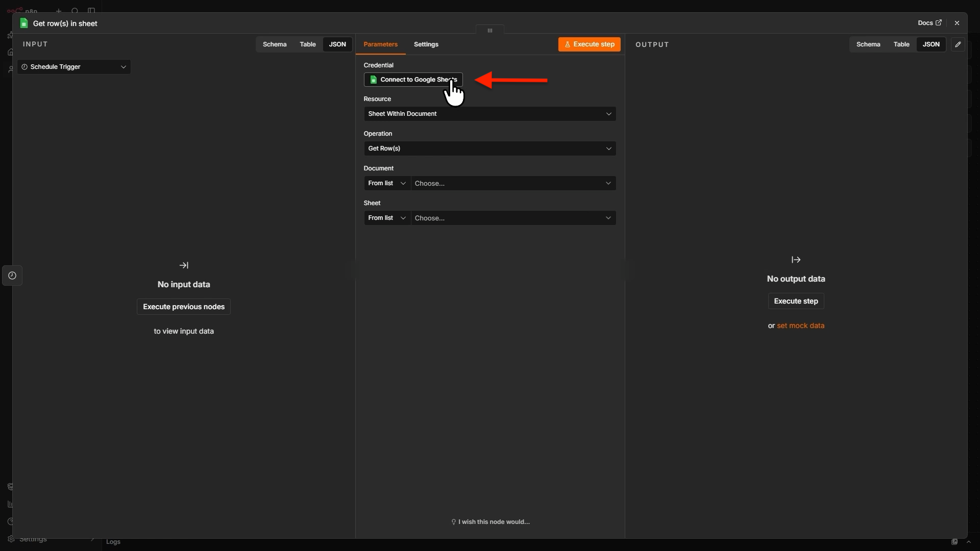Click Connect to Google Sheets button
The image size is (980, 551).
pos(413,80)
